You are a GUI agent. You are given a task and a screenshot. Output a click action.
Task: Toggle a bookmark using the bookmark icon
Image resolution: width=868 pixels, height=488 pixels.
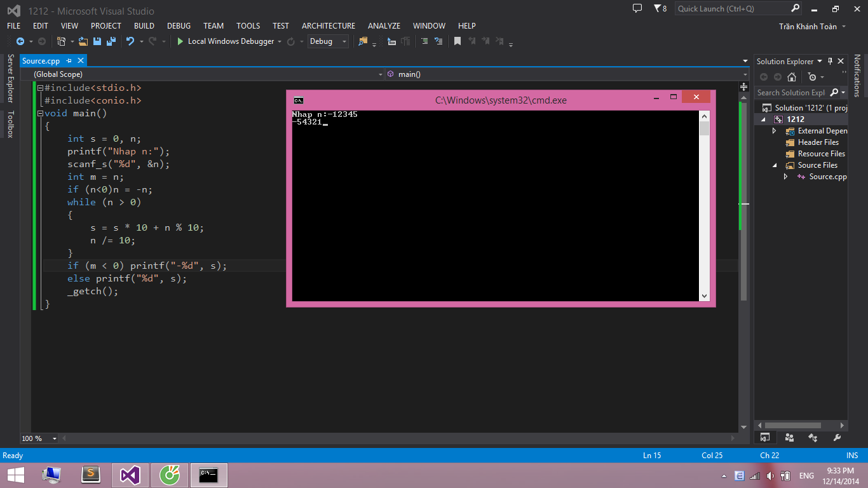458,41
